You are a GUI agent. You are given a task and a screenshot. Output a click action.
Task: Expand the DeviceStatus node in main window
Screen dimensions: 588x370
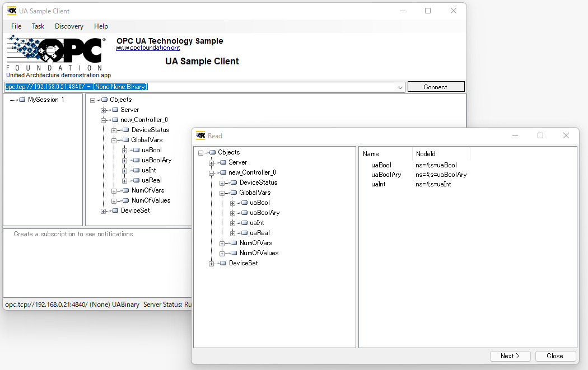[x=114, y=130]
